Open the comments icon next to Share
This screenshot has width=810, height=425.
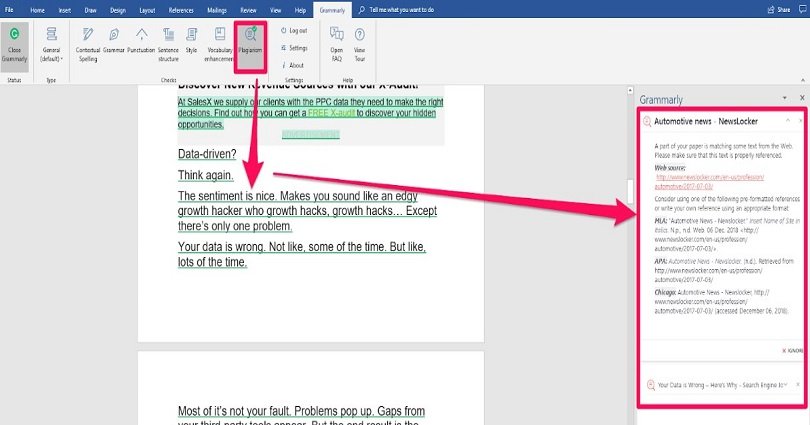coord(803,9)
